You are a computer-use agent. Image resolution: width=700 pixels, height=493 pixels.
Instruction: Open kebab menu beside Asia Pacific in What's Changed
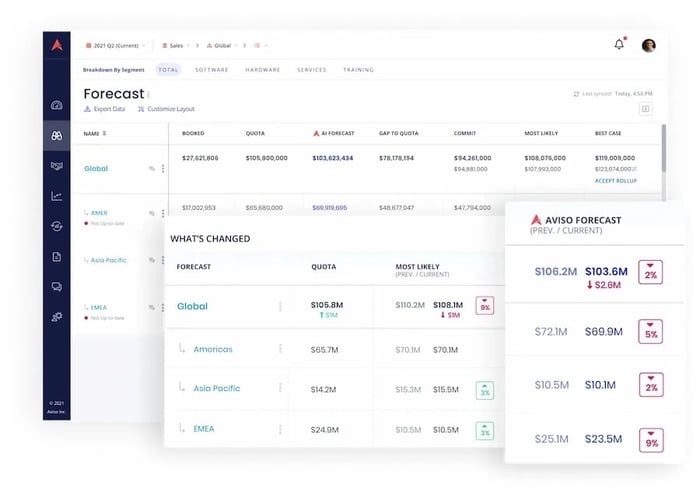point(280,388)
